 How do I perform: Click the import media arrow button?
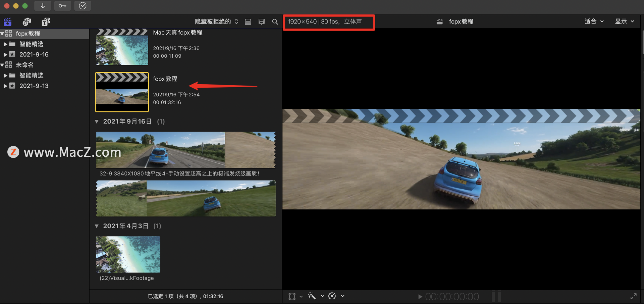43,6
